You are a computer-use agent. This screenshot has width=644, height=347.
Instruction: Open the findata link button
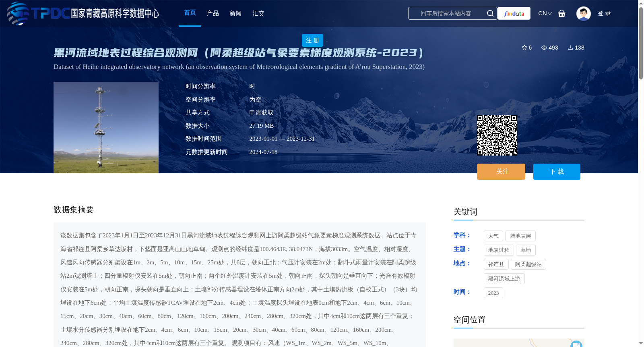514,13
